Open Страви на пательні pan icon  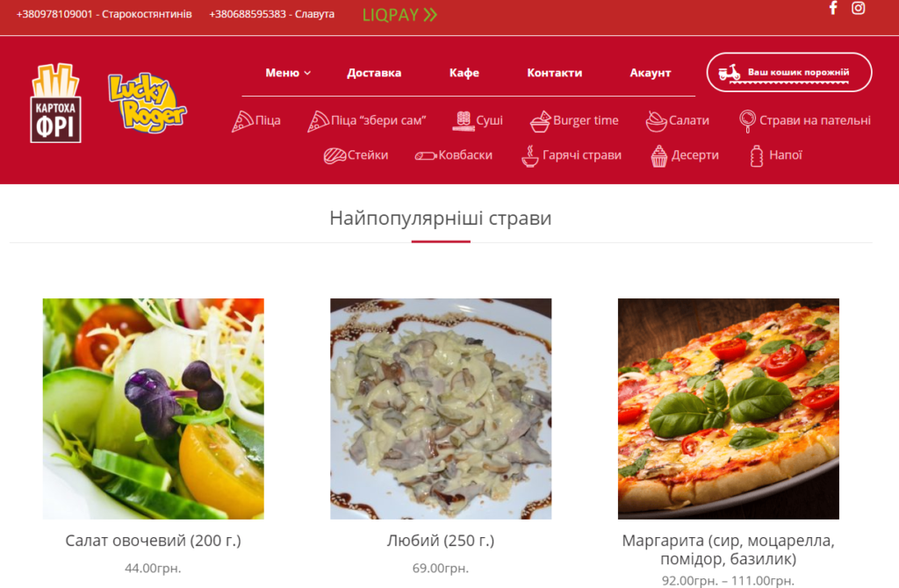pos(747,121)
